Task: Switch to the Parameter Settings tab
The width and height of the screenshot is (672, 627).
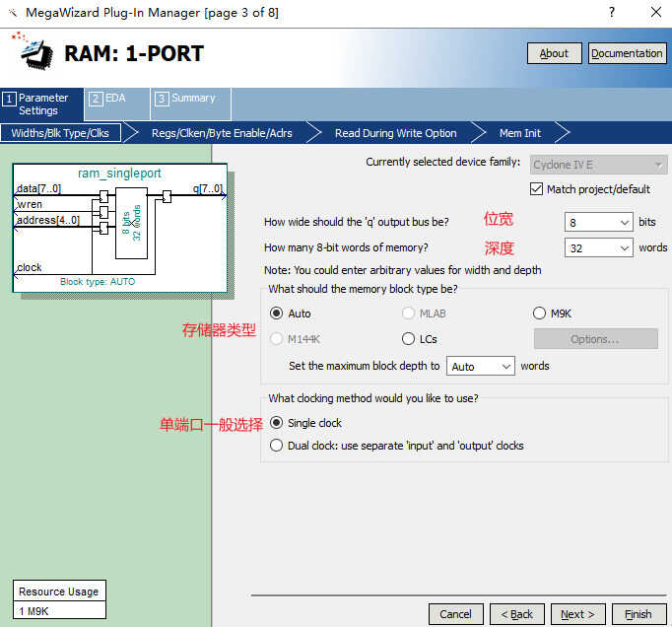Action: coord(41,104)
